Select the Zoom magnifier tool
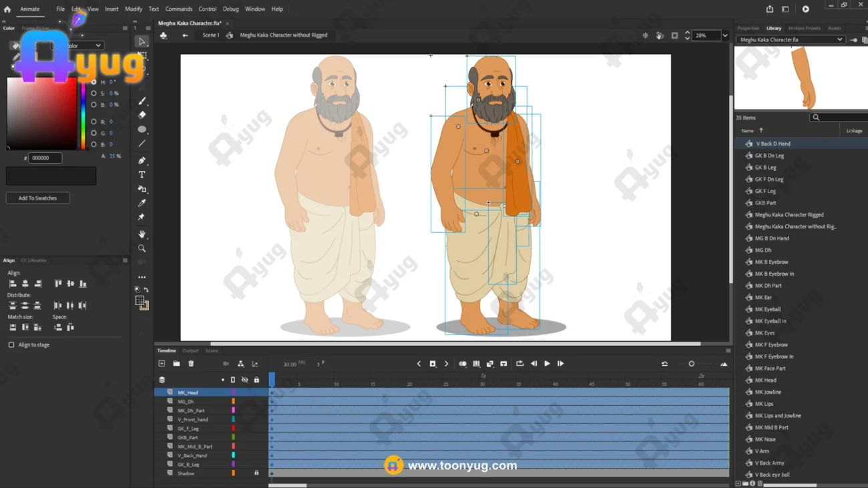The width and height of the screenshot is (868, 488). [x=142, y=248]
